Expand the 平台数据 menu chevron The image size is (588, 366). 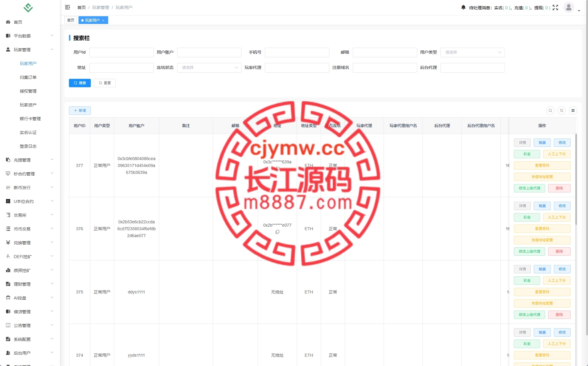[x=52, y=35]
